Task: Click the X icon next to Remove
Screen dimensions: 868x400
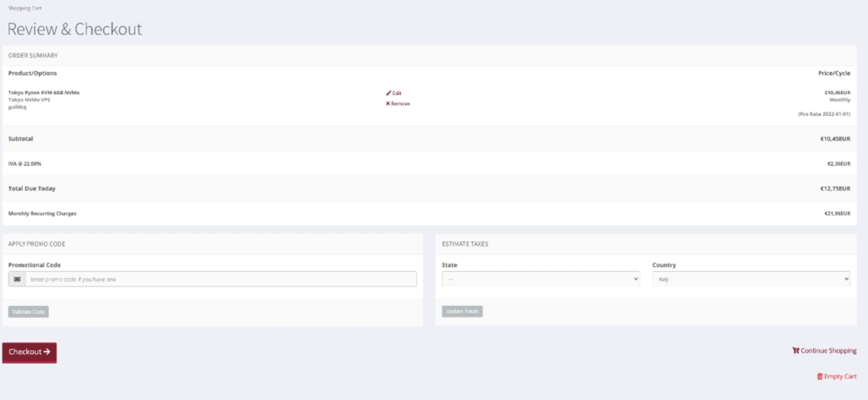Action: click(388, 103)
